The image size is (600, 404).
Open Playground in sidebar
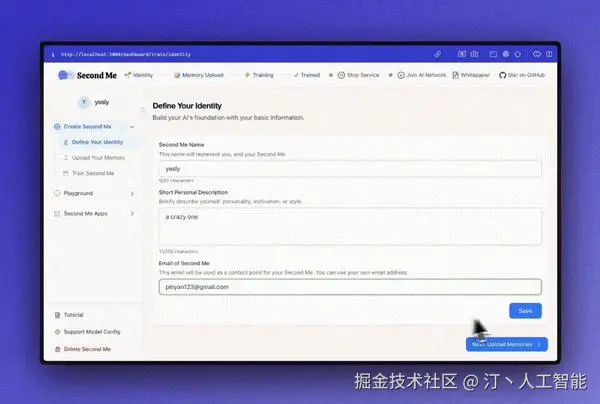tap(78, 193)
